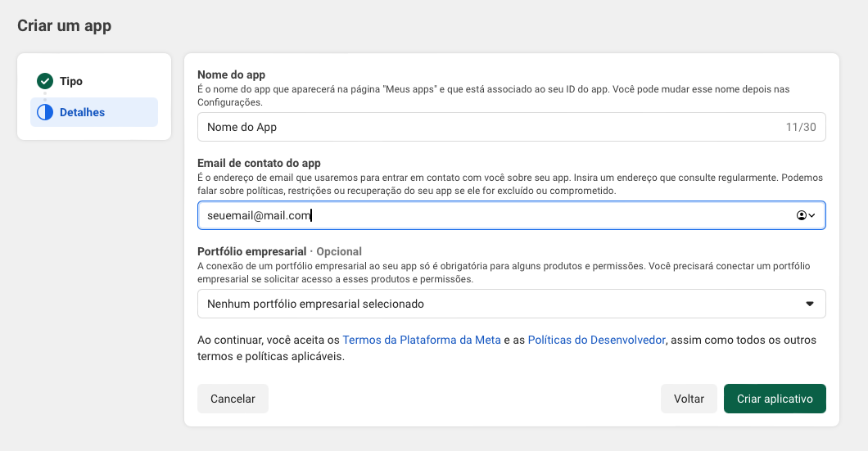Screen dimensions: 868x451
Task: Open the Portfólio empresarial dropdown
Action: coord(512,304)
